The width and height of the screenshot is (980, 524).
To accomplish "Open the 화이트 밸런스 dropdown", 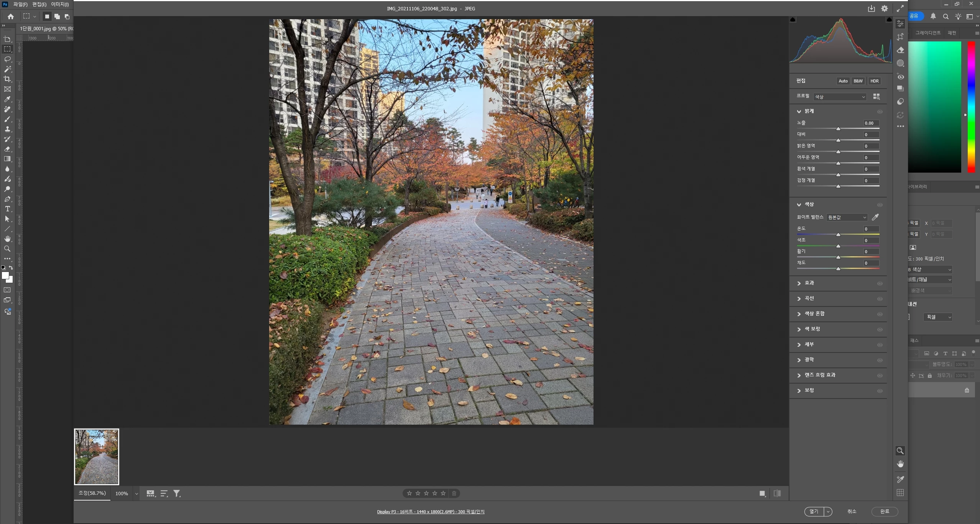I will tap(847, 217).
